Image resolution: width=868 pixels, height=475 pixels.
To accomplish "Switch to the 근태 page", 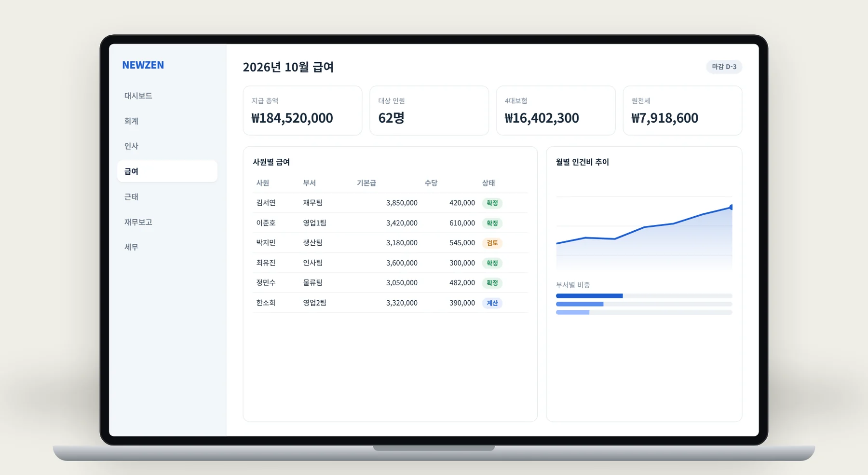I will [x=167, y=196].
